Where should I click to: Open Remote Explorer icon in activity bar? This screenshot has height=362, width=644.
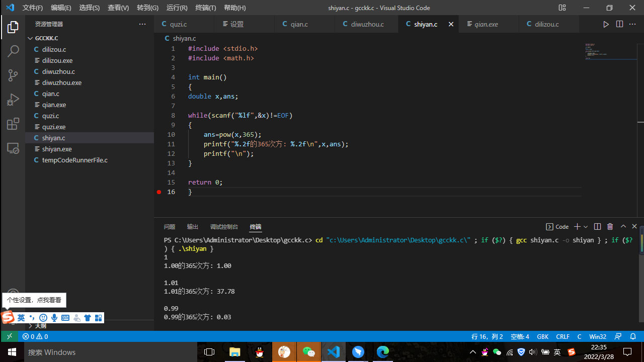coord(13,148)
